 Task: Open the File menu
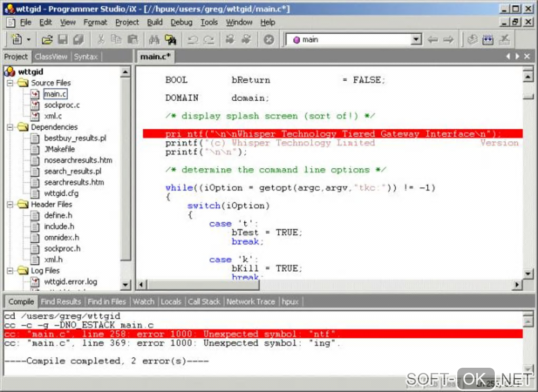click(26, 22)
